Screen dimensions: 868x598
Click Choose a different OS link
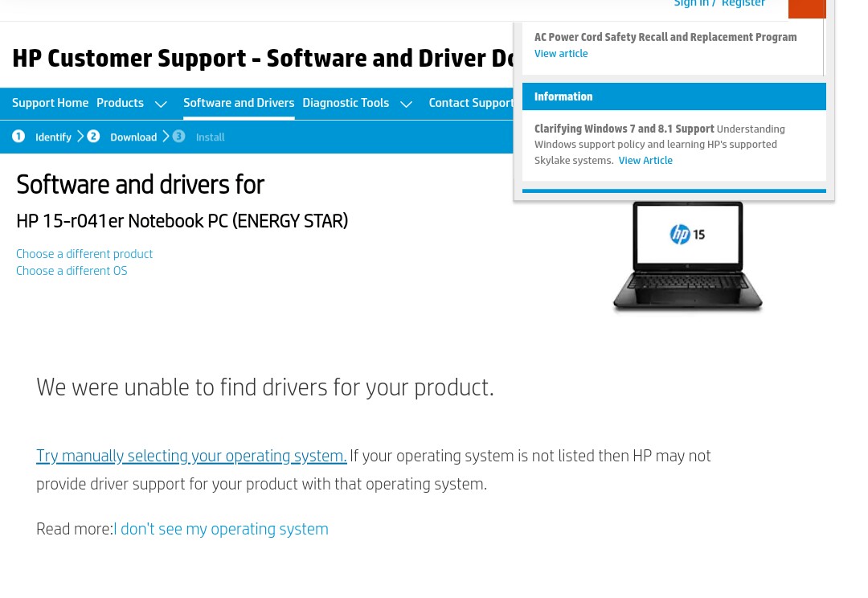(x=72, y=271)
